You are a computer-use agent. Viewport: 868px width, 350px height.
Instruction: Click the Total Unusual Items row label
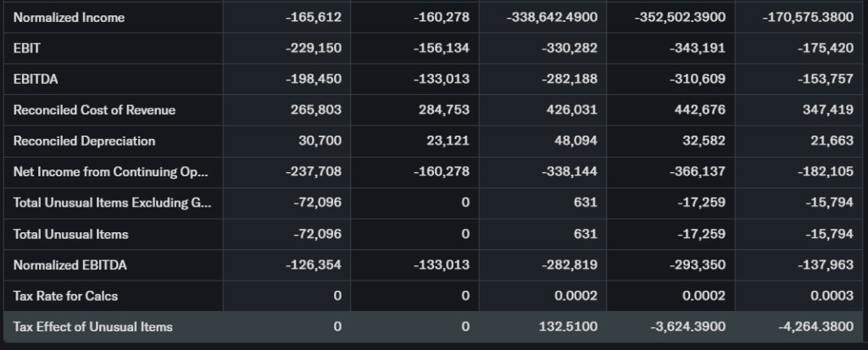70,234
